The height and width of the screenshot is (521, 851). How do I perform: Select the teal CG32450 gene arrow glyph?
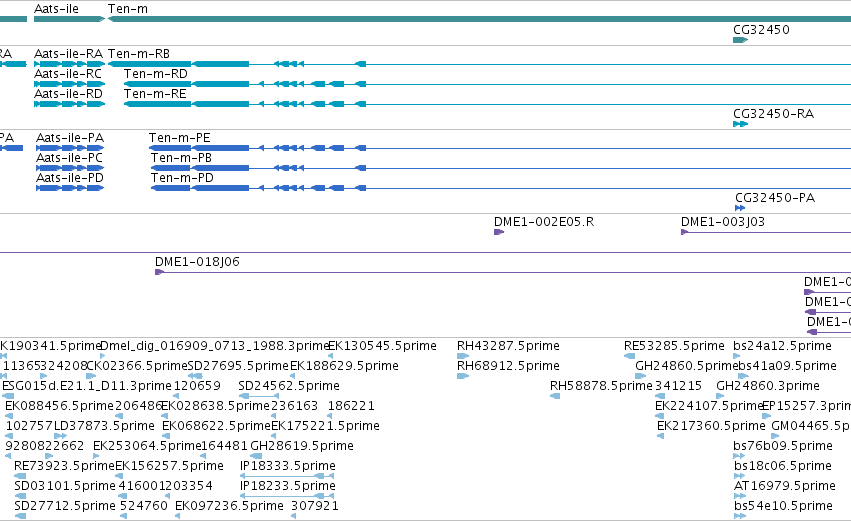pos(740,40)
